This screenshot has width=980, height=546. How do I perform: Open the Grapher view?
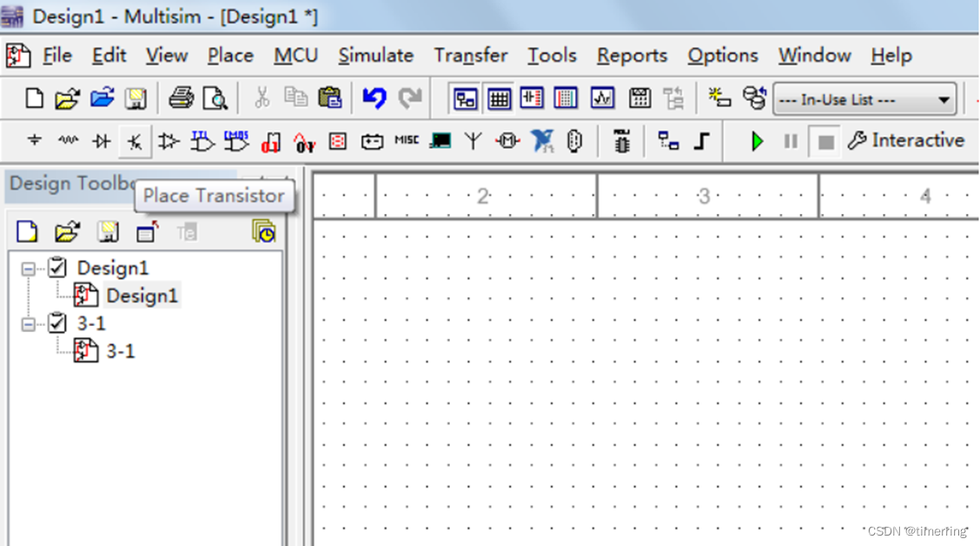click(602, 98)
